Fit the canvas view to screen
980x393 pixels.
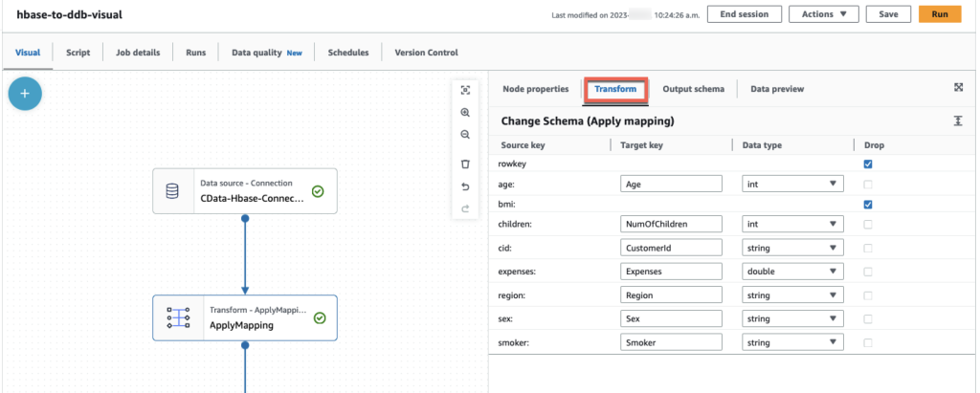tap(465, 90)
